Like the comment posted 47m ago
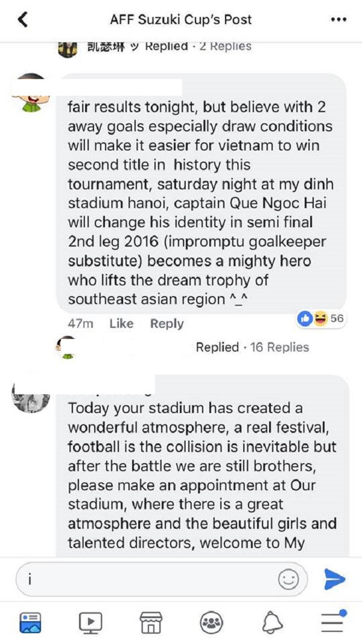This screenshot has height=644, width=362. pyautogui.click(x=121, y=324)
